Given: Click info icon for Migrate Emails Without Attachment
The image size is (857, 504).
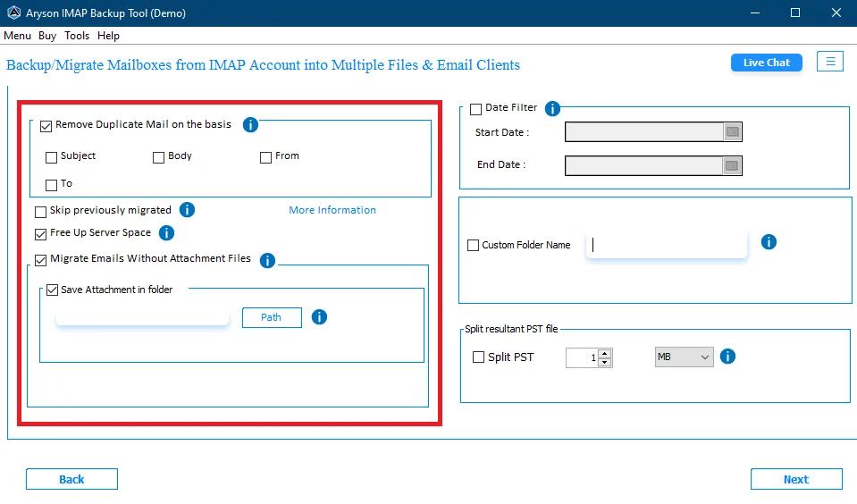Looking at the screenshot, I should [267, 261].
